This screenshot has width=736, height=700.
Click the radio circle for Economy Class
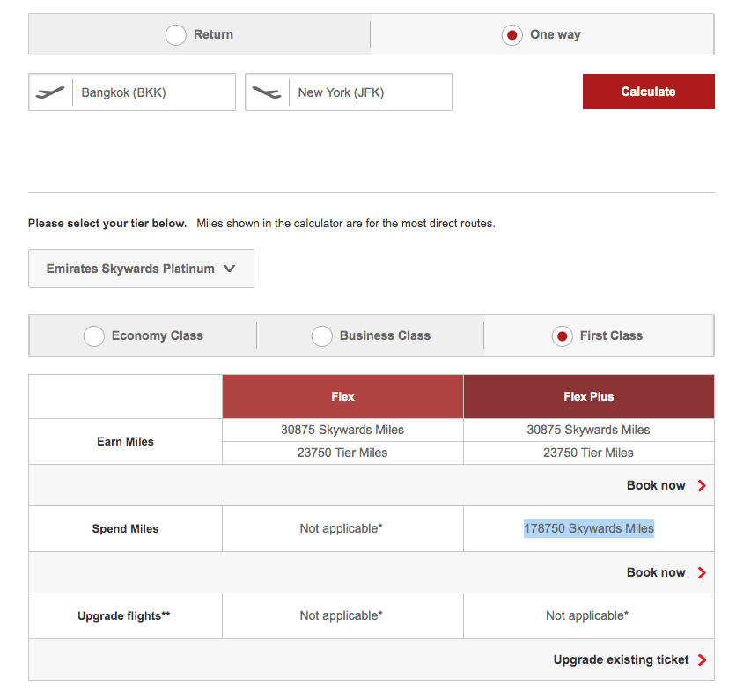click(x=93, y=335)
